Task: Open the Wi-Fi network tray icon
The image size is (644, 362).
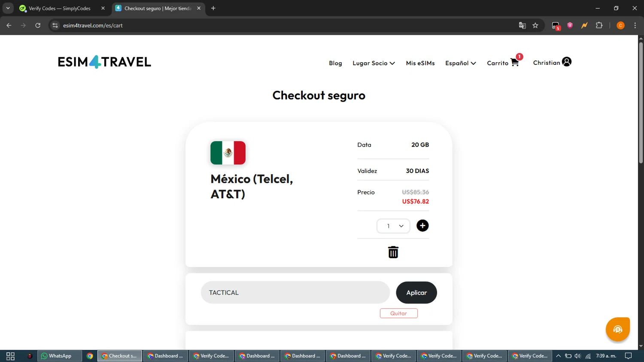Action: (x=588, y=356)
